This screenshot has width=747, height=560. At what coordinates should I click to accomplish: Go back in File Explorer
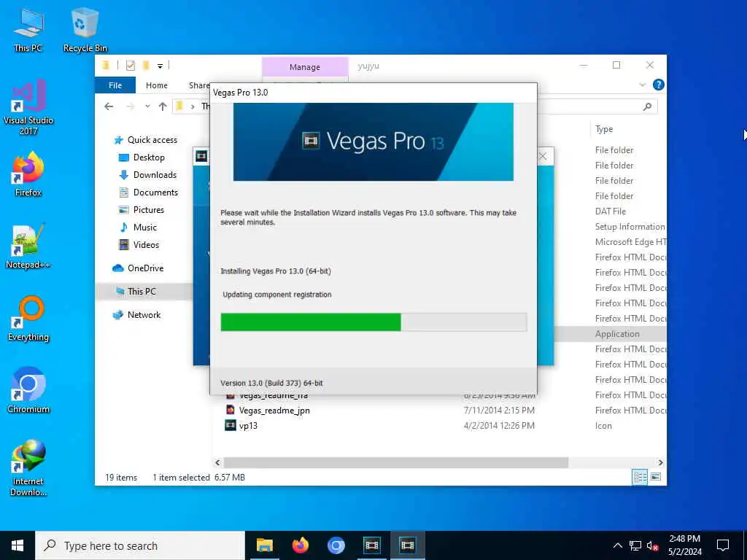point(109,106)
